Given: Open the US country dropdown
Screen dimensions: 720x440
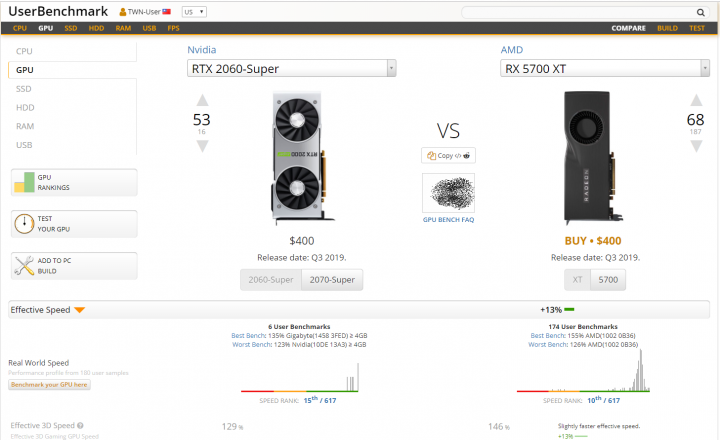Looking at the screenshot, I should [x=194, y=12].
